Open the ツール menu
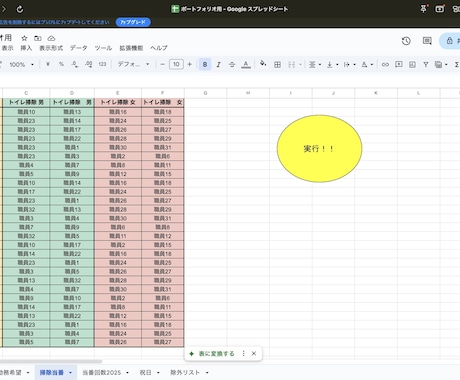 103,48
